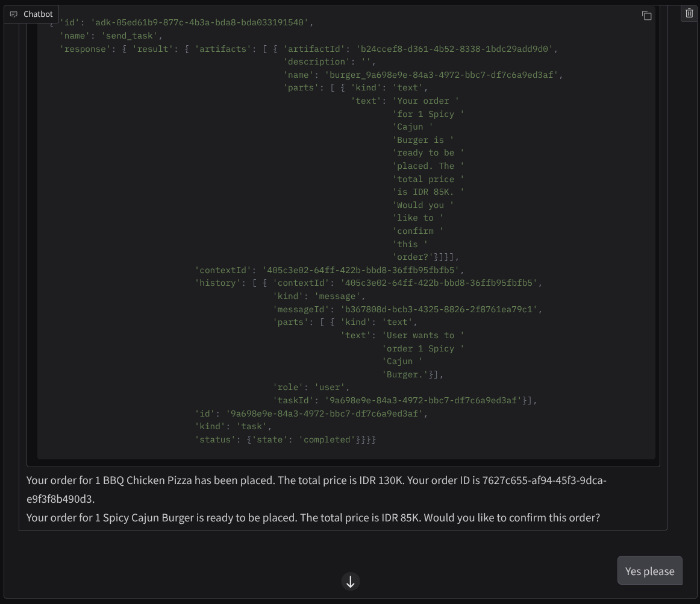Click the 'role': 'user' line
This screenshot has width=700, height=604.
click(311, 387)
